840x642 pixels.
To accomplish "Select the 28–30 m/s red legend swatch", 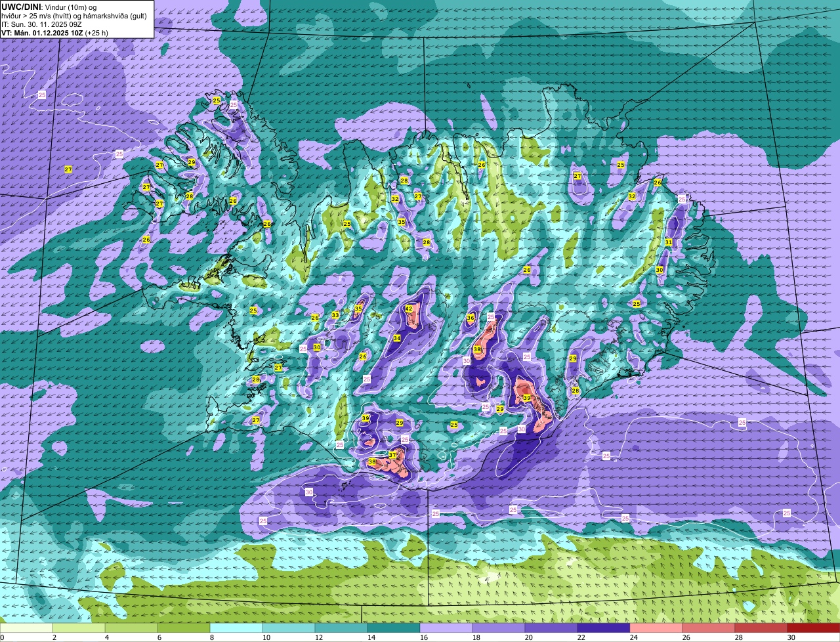I will [x=761, y=628].
